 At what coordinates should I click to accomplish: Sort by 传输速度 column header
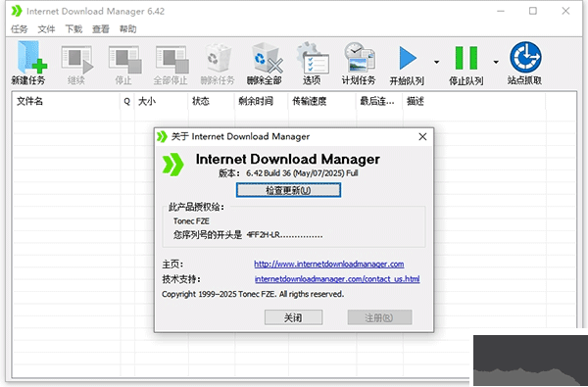322,101
